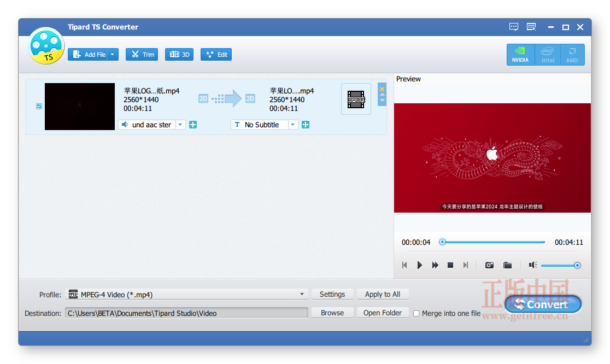Stop the preview playback
Image resolution: width=610 pixels, height=364 pixels.
[x=450, y=265]
